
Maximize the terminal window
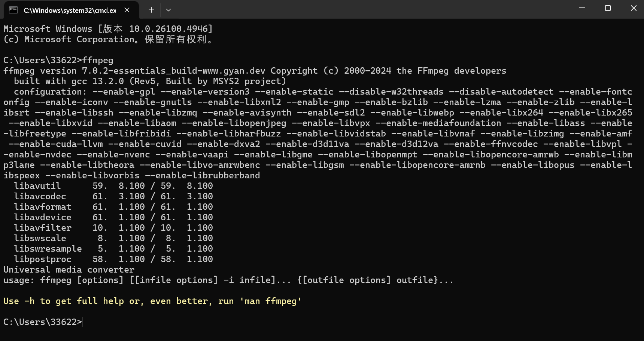click(608, 8)
